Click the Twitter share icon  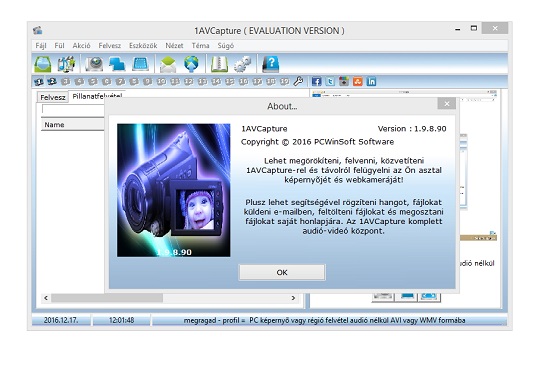point(330,82)
